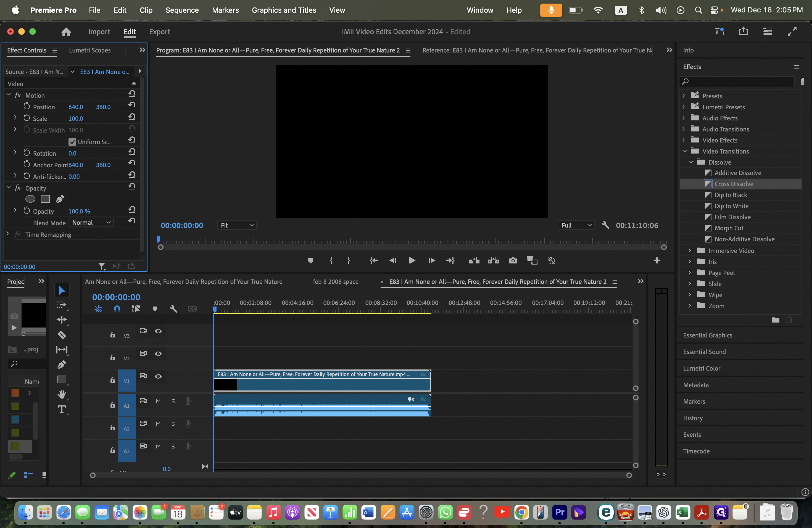The height and width of the screenshot is (528, 812).
Task: Collapse the Motion effect section
Action: point(9,95)
